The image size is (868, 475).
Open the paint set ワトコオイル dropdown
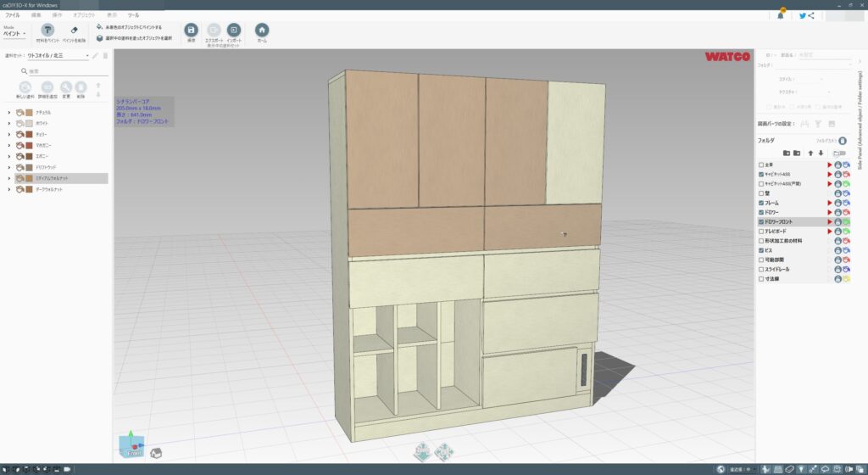58,56
